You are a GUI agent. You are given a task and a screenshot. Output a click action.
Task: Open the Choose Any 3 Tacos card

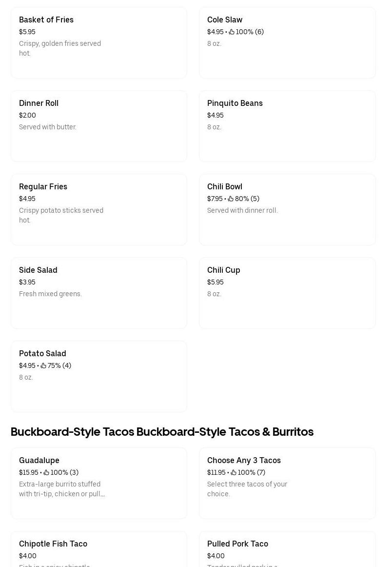(287, 483)
